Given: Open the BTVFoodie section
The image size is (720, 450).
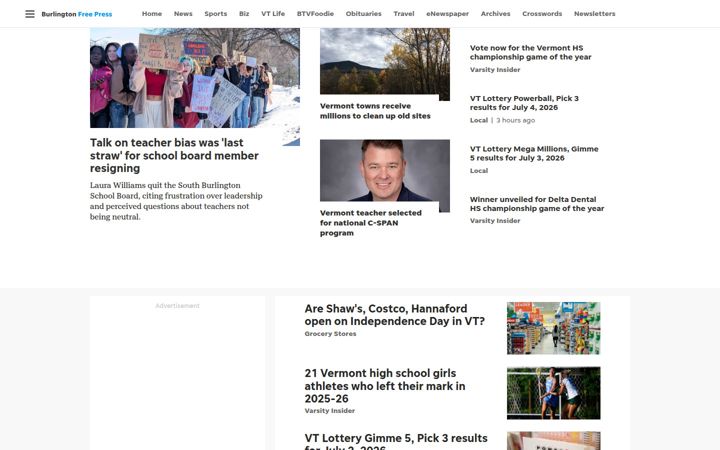Looking at the screenshot, I should 315,14.
